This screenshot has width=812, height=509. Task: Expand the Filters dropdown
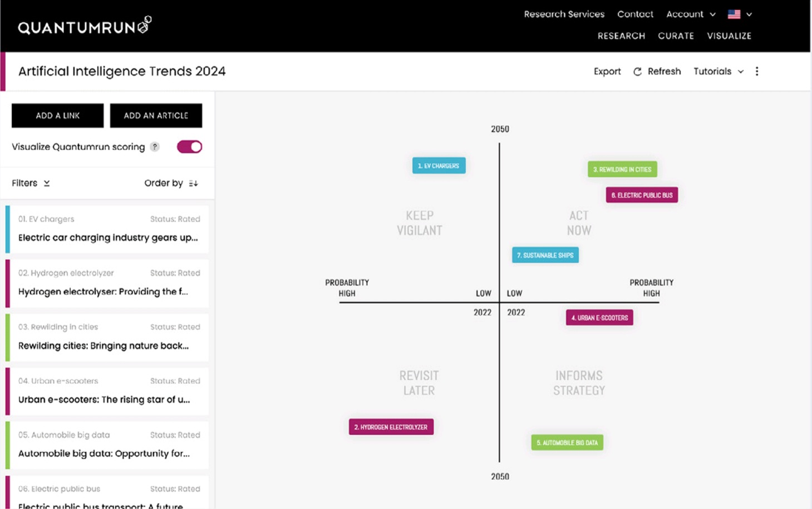click(31, 183)
